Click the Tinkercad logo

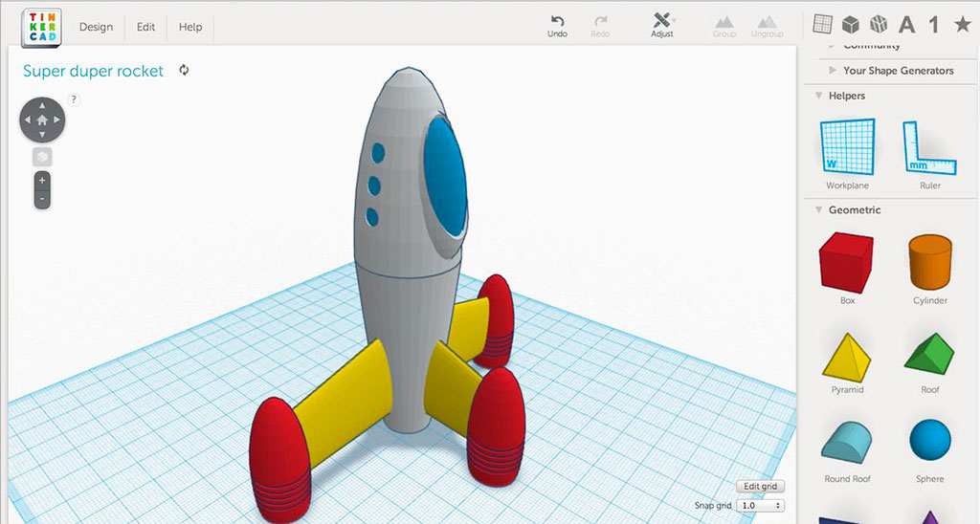[x=41, y=28]
